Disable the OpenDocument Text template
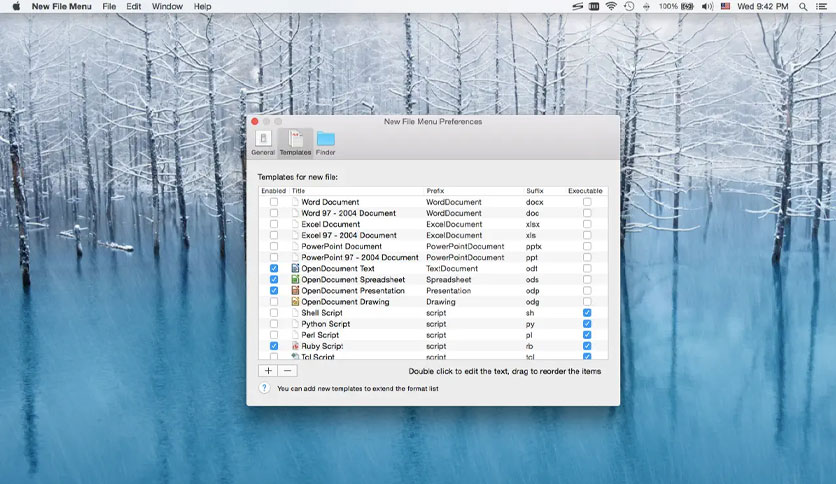Screen dimensions: 836x484 [274, 269]
